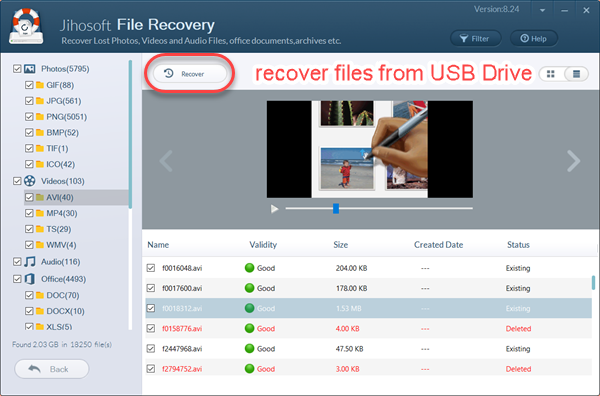The width and height of the screenshot is (600, 396).
Task: Click the Photos category picture icon
Action: click(29, 69)
